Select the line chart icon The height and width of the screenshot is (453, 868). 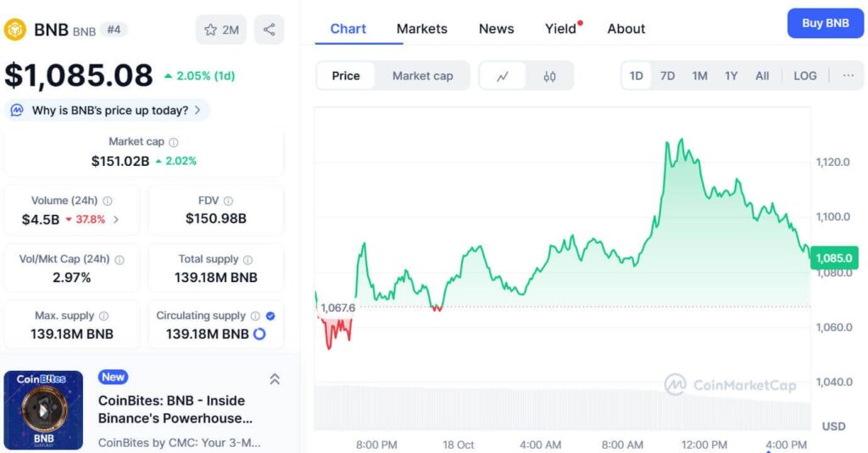(x=503, y=76)
